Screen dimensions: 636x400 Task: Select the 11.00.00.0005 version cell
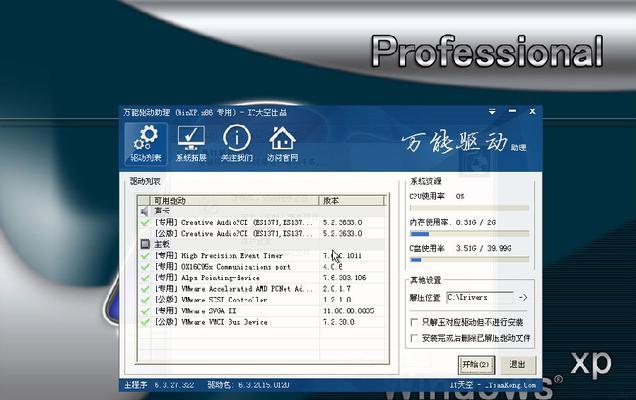(x=349, y=311)
